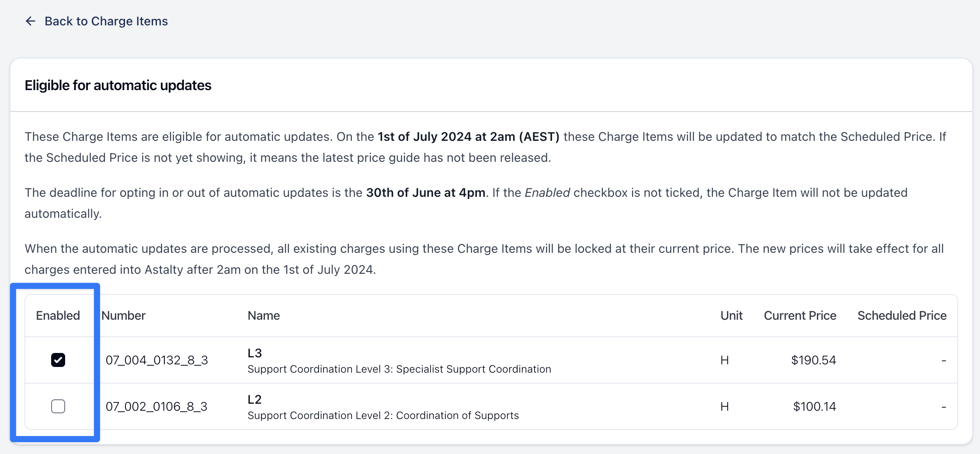Select charge item number 07_004_0132_8_3
Viewport: 980px width, 454px height.
(x=156, y=360)
